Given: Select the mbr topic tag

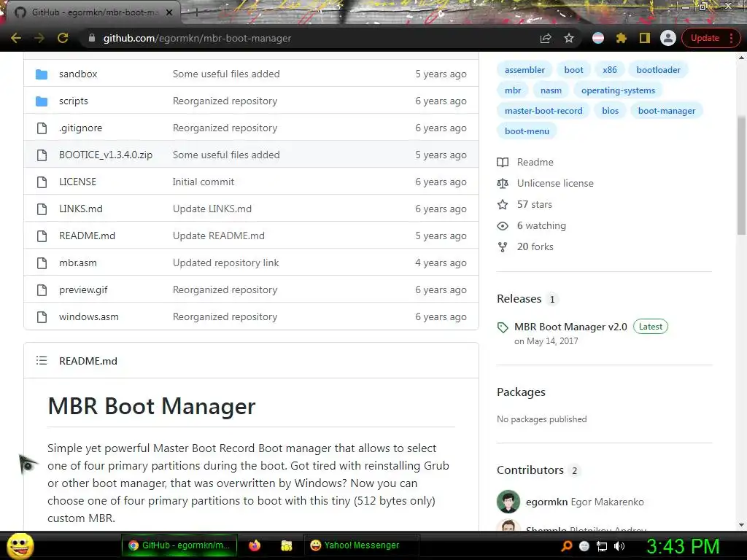Looking at the screenshot, I should [x=513, y=90].
